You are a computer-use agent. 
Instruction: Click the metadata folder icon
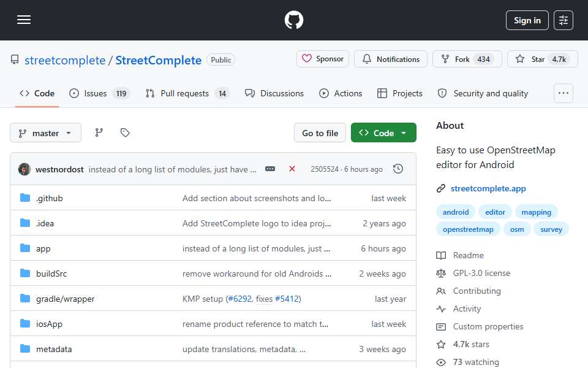point(25,349)
